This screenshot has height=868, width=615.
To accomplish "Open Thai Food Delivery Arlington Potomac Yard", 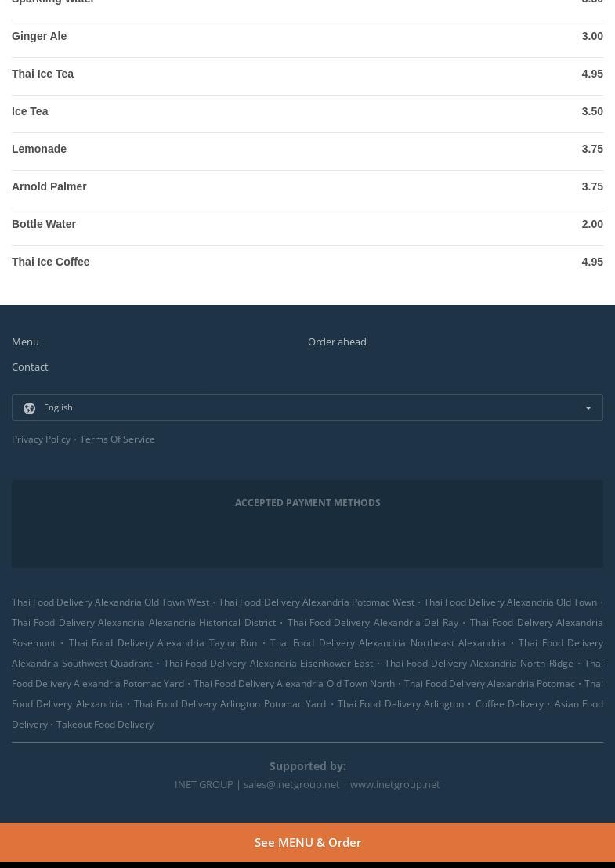I will (x=230, y=703).
